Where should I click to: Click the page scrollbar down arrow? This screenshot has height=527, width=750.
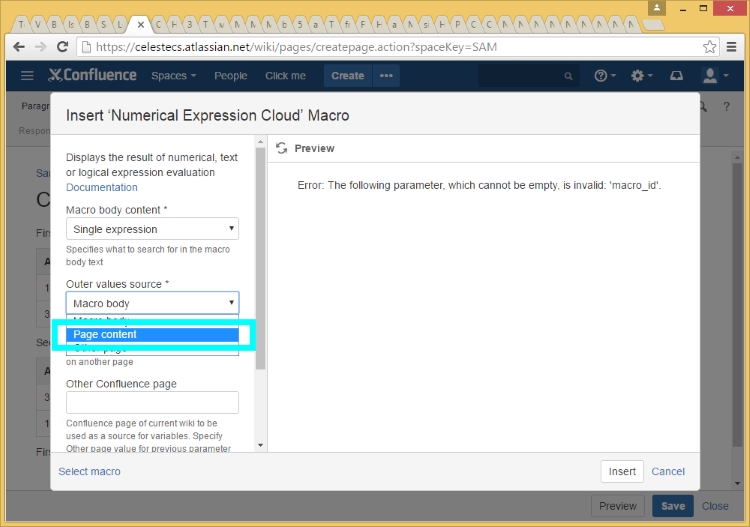[x=737, y=483]
